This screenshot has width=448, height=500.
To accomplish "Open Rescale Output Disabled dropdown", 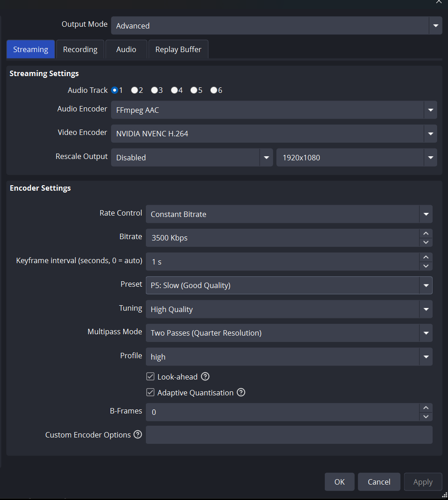I will 192,158.
